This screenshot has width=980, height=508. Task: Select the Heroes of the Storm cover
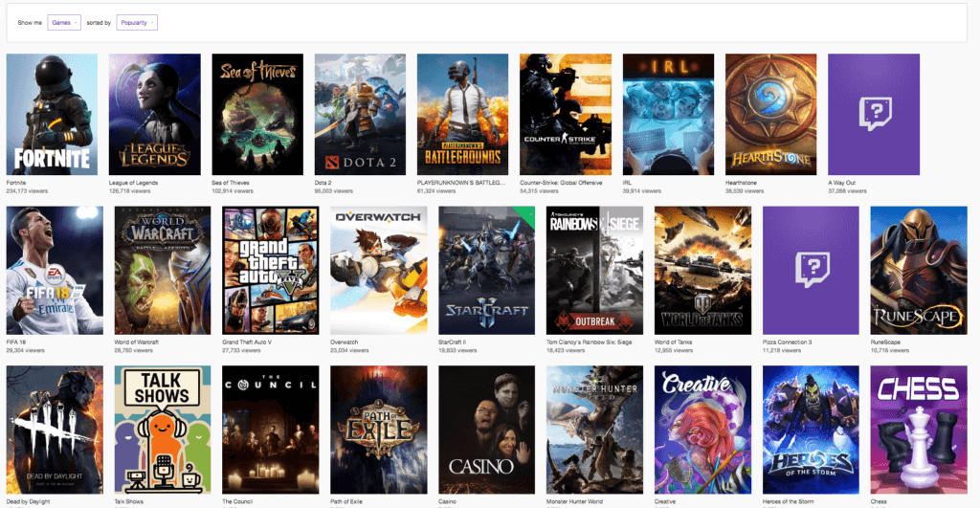click(x=811, y=430)
